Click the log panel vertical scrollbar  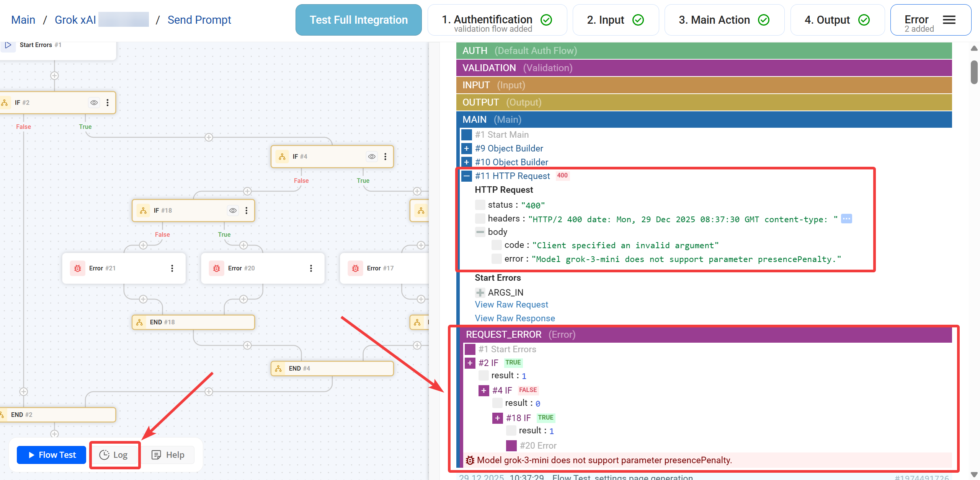point(974,72)
